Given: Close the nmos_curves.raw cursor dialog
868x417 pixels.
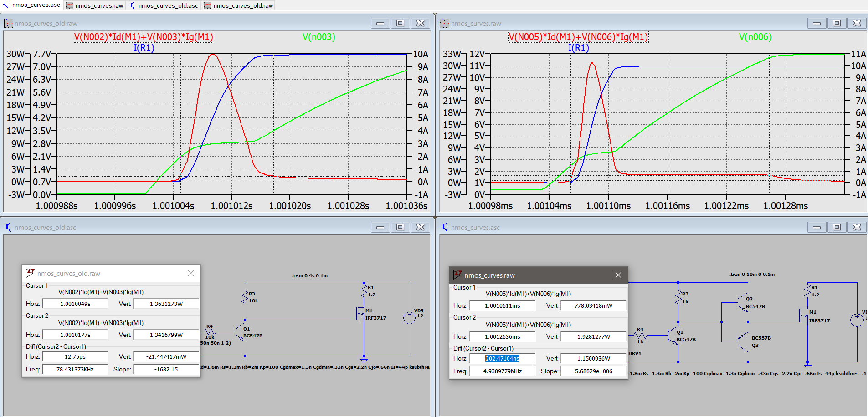Looking at the screenshot, I should pos(618,275).
